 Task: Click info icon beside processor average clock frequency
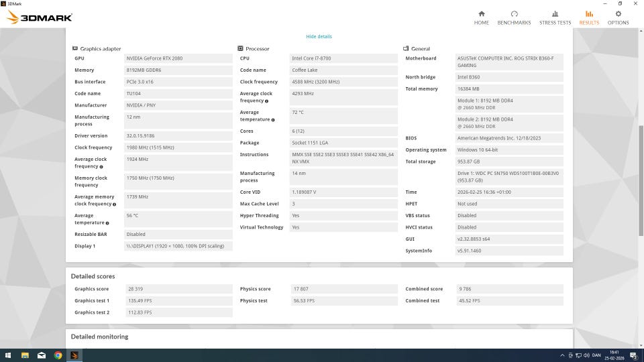(x=266, y=101)
